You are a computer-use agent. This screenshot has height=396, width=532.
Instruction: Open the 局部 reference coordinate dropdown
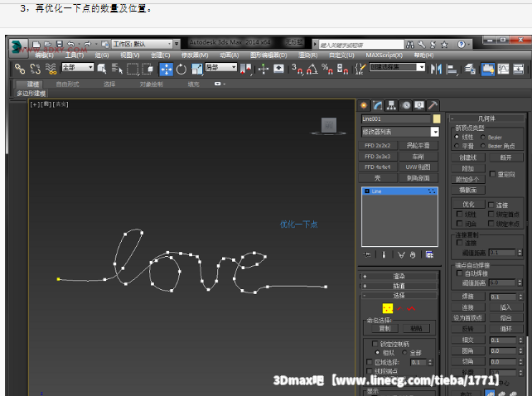point(221,67)
